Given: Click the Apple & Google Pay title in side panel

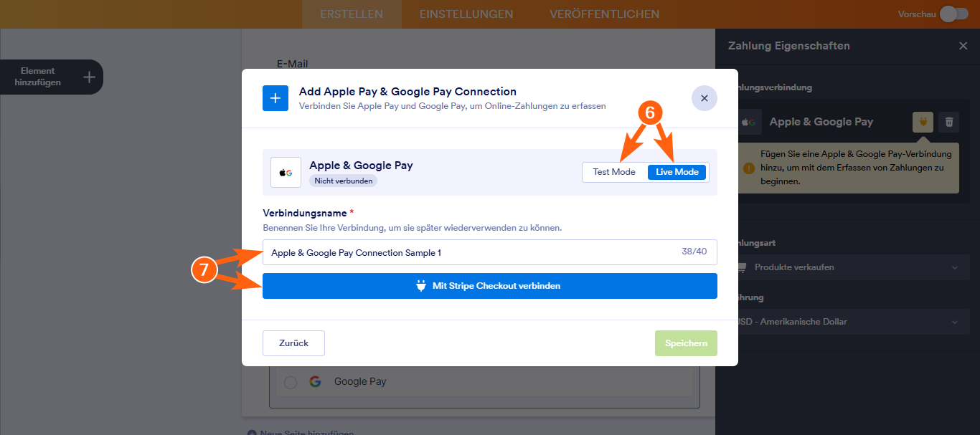Looking at the screenshot, I should (821, 122).
